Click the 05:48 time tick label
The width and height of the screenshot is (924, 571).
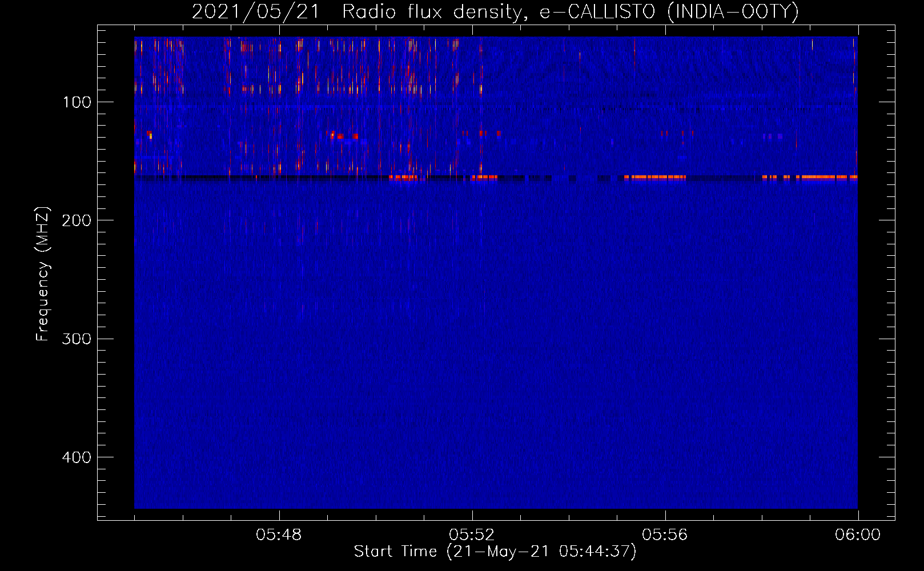click(279, 535)
